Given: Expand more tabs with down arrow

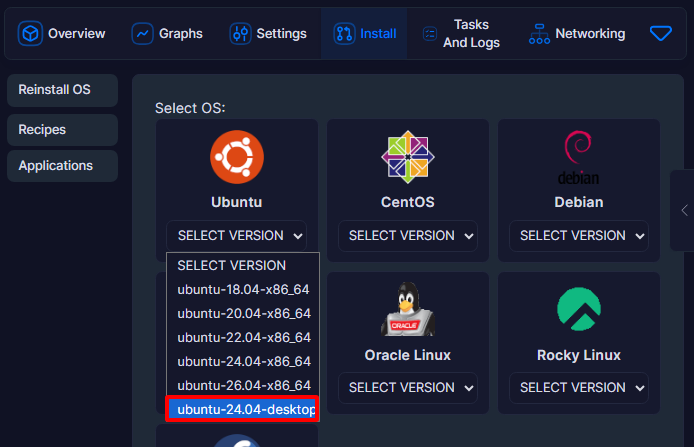Looking at the screenshot, I should (661, 33).
